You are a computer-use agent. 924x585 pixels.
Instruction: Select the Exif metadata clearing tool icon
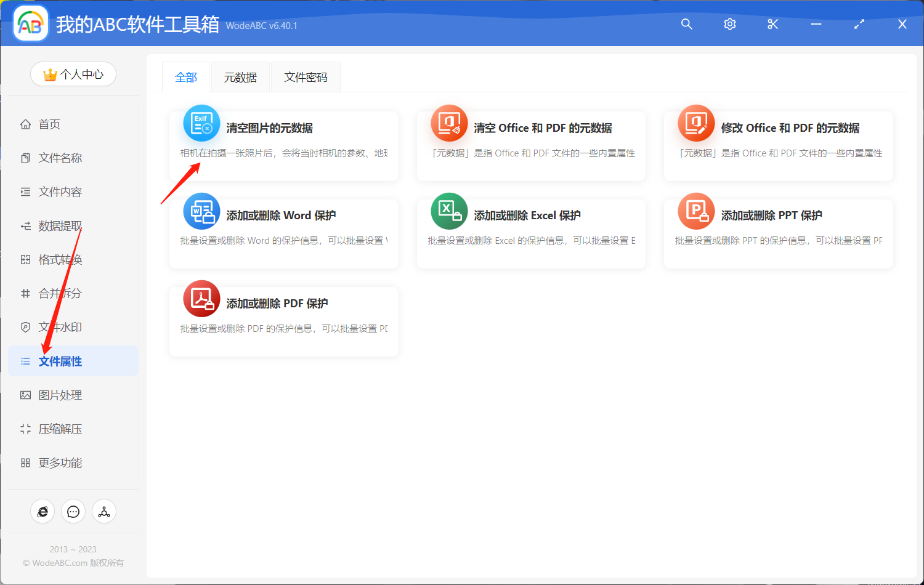click(201, 123)
